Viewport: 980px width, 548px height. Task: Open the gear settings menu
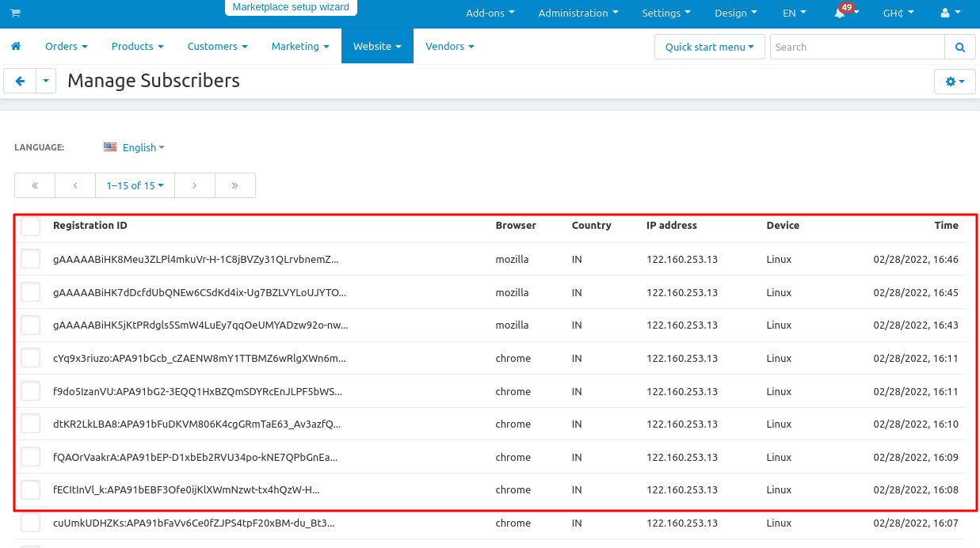[x=955, y=81]
